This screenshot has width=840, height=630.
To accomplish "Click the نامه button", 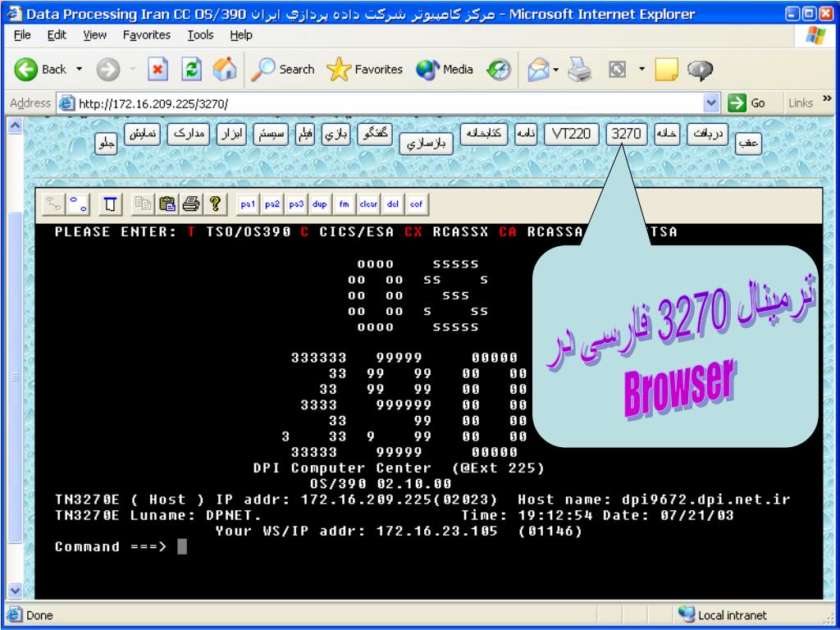I will [x=526, y=134].
